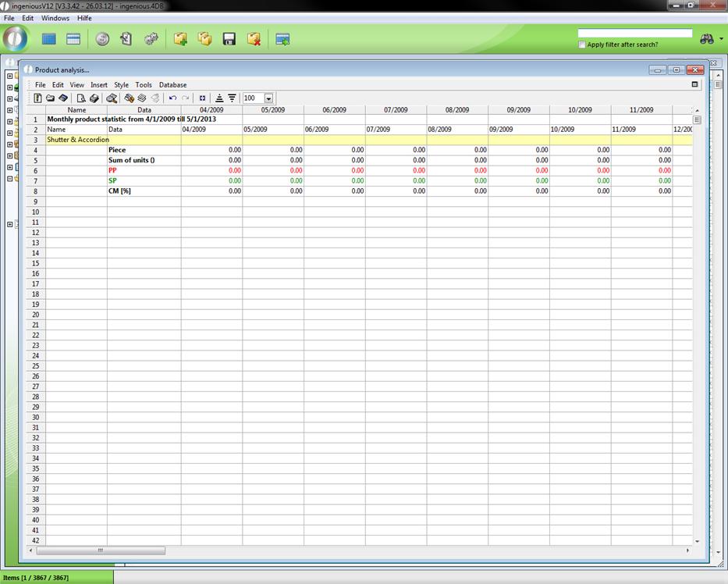Click the folder with red X icon

coord(254,39)
